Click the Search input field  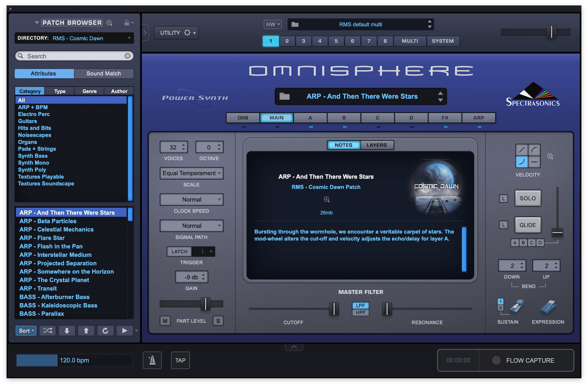[74, 56]
